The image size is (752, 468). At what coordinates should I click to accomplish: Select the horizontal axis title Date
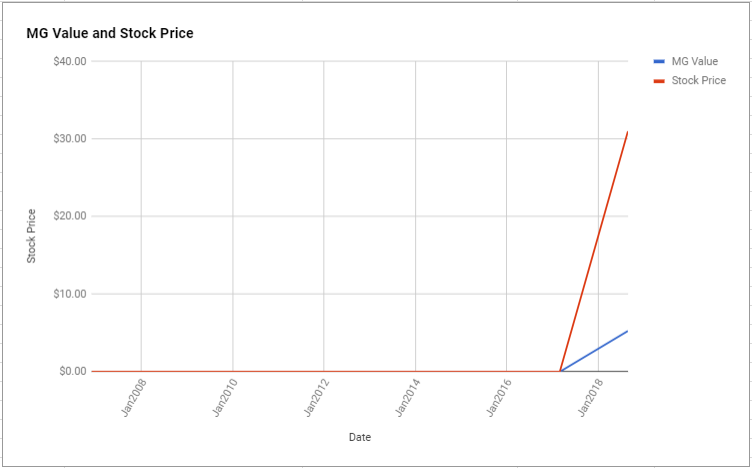coord(360,437)
